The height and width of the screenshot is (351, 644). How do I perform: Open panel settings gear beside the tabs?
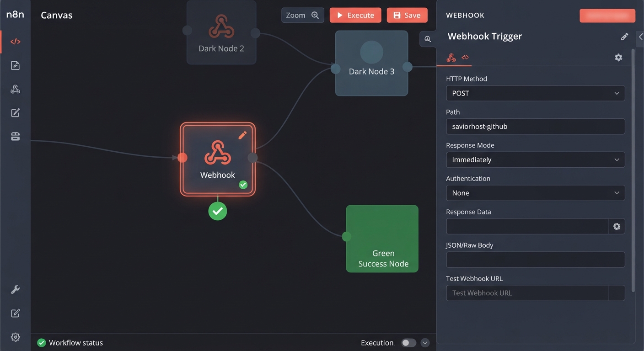618,57
